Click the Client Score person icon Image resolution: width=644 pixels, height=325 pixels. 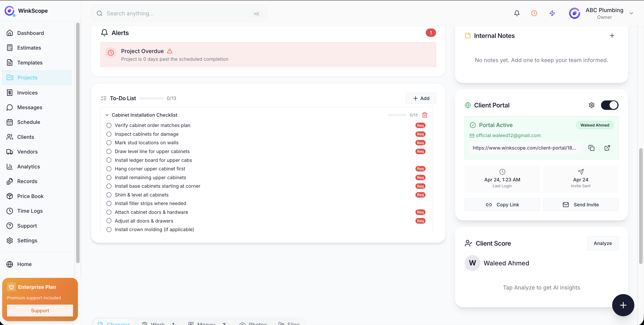(x=468, y=243)
